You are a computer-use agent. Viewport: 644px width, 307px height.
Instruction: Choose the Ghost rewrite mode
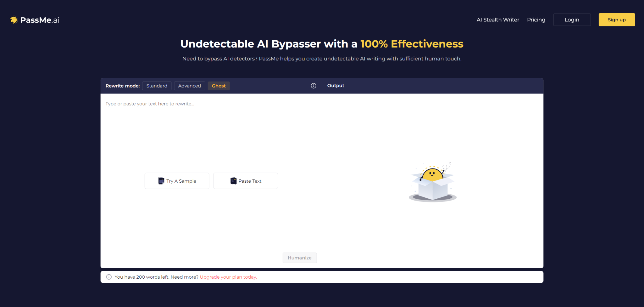click(219, 86)
